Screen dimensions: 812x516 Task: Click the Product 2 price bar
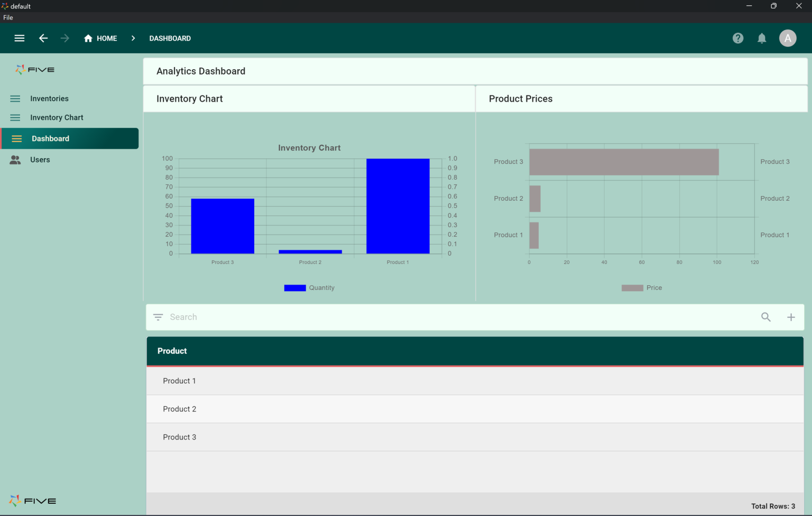(x=534, y=199)
